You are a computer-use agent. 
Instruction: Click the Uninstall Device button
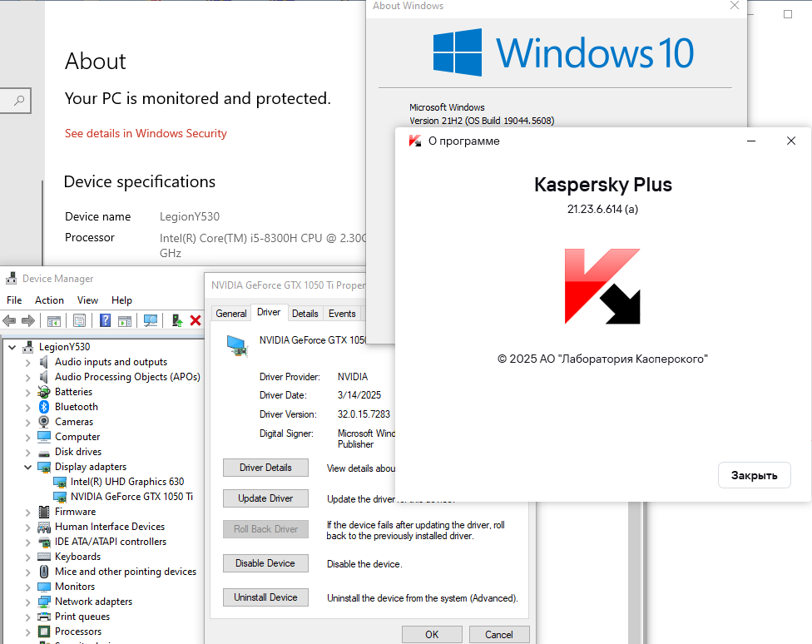[x=265, y=597]
